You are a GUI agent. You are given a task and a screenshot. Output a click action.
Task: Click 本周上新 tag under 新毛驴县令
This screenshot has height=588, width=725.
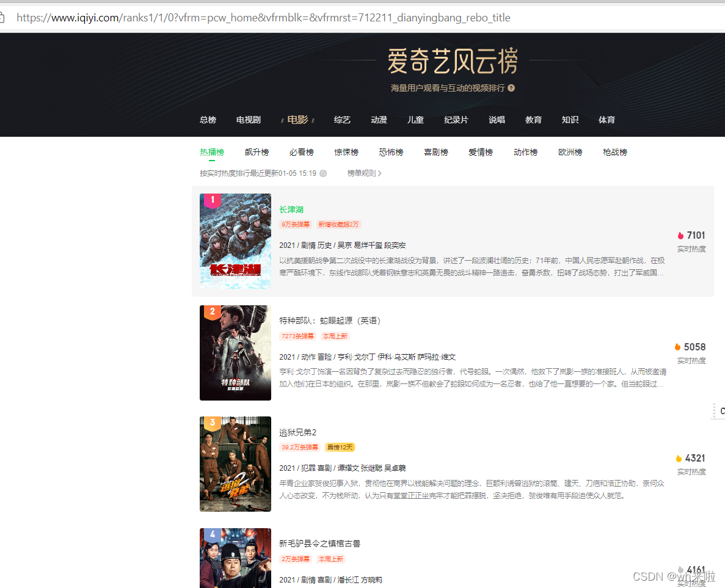331,559
